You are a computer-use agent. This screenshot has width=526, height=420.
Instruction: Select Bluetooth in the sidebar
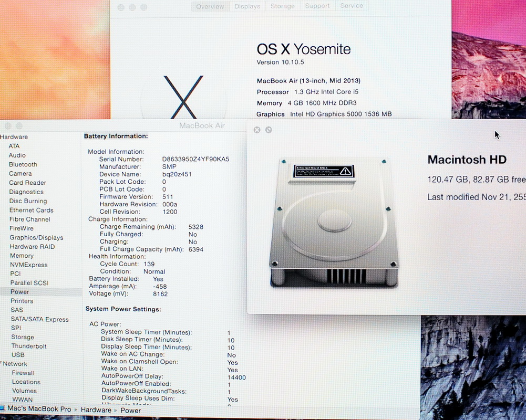tap(23, 164)
